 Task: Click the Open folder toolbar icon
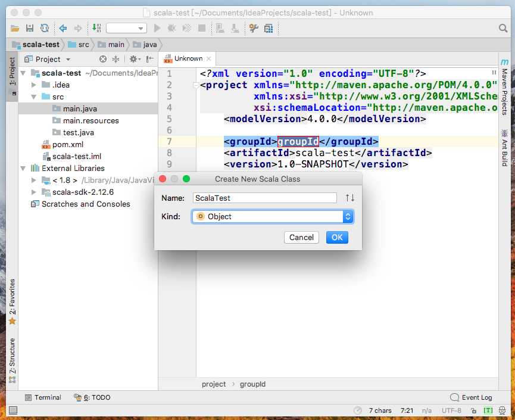(14, 28)
